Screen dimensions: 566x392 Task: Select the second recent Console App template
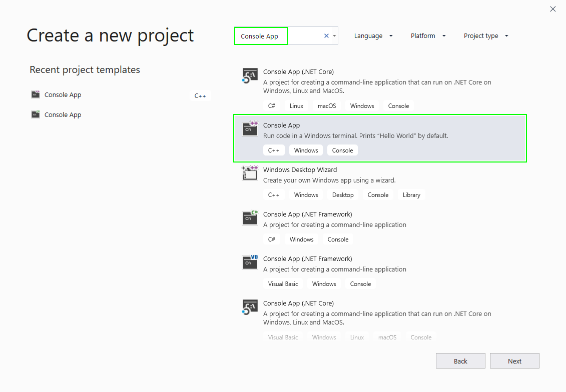tap(63, 114)
